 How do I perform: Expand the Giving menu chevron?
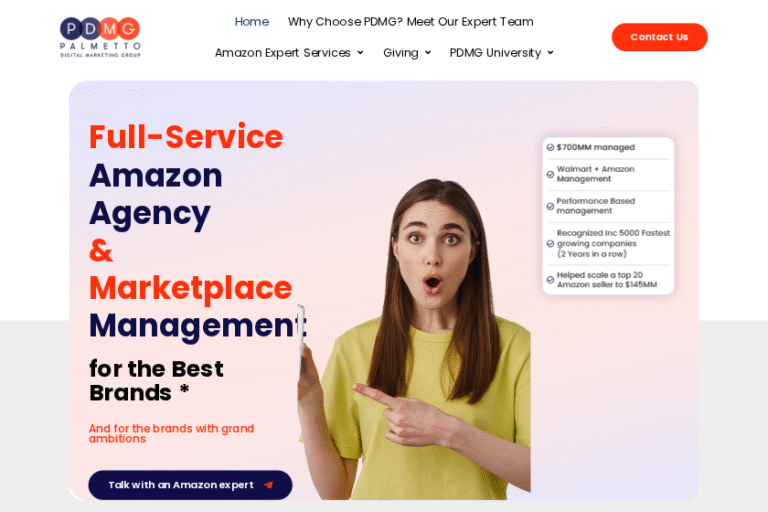[428, 53]
